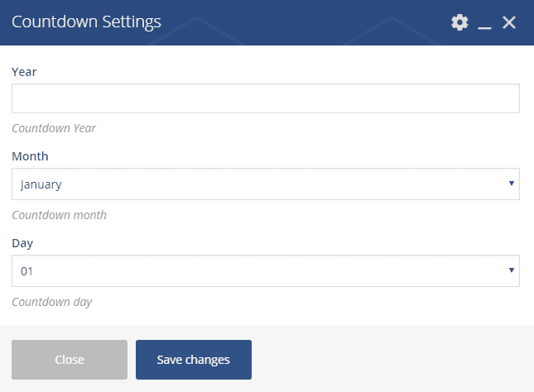The image size is (534, 392).
Task: Select the January text in Month box
Action: (41, 184)
